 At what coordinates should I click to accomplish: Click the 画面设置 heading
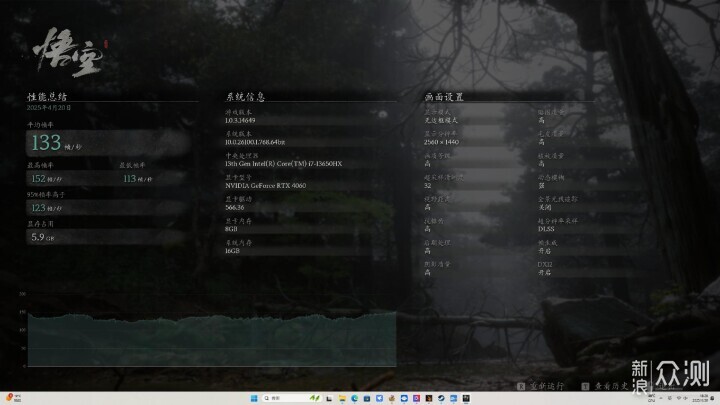pos(444,97)
